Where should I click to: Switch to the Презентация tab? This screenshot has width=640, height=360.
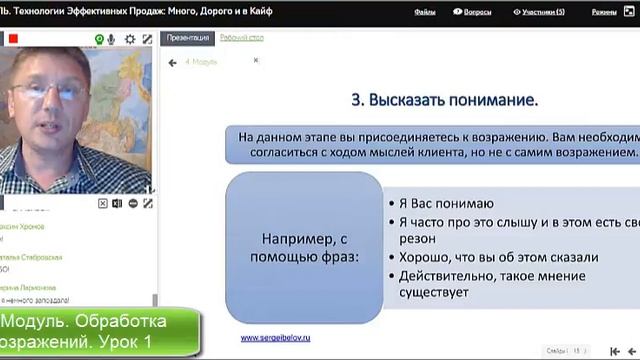pos(187,38)
